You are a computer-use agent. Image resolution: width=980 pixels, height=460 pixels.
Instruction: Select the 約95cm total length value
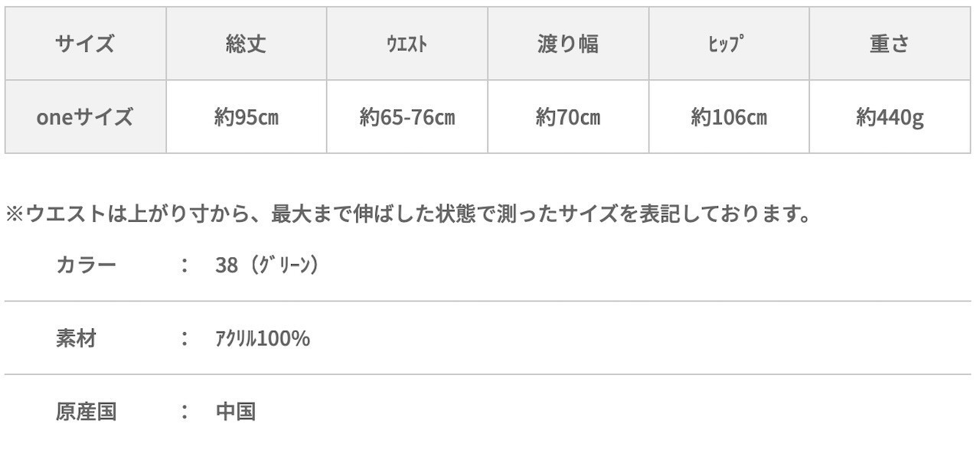(246, 117)
